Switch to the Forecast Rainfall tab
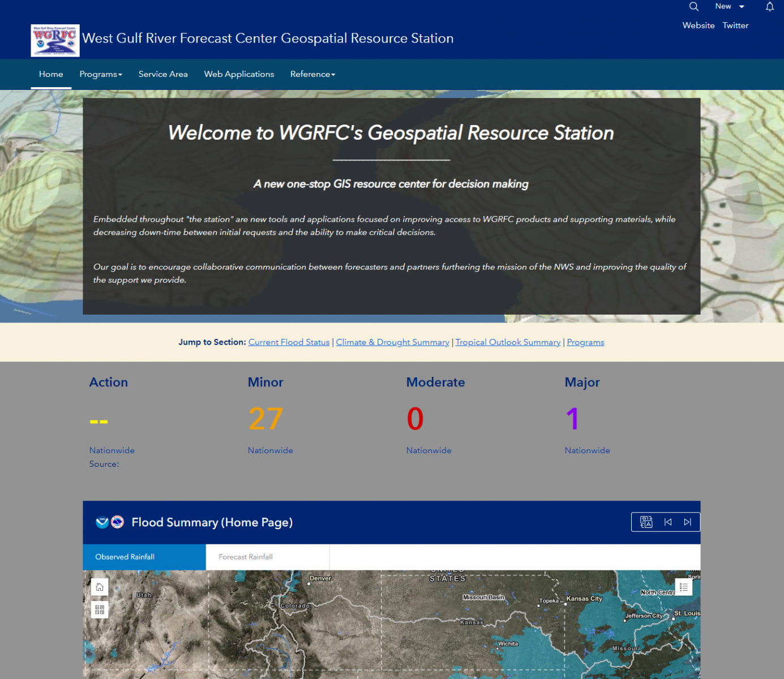 coord(268,557)
